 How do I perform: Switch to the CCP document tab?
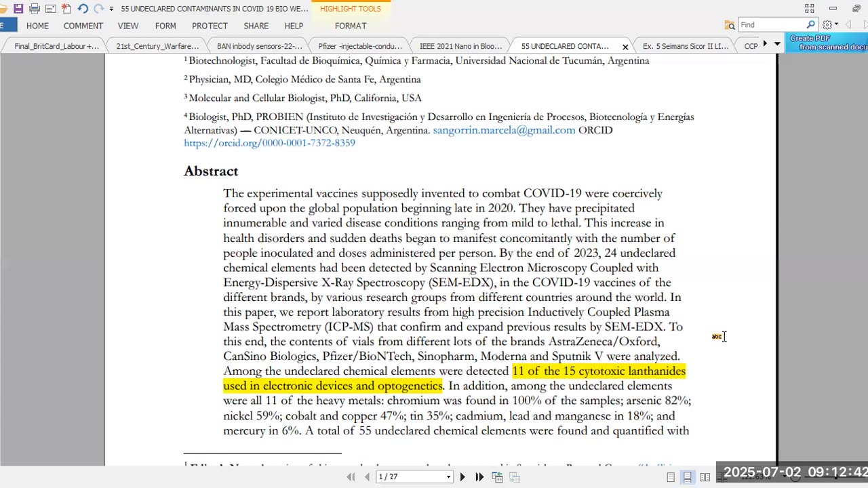tap(751, 46)
